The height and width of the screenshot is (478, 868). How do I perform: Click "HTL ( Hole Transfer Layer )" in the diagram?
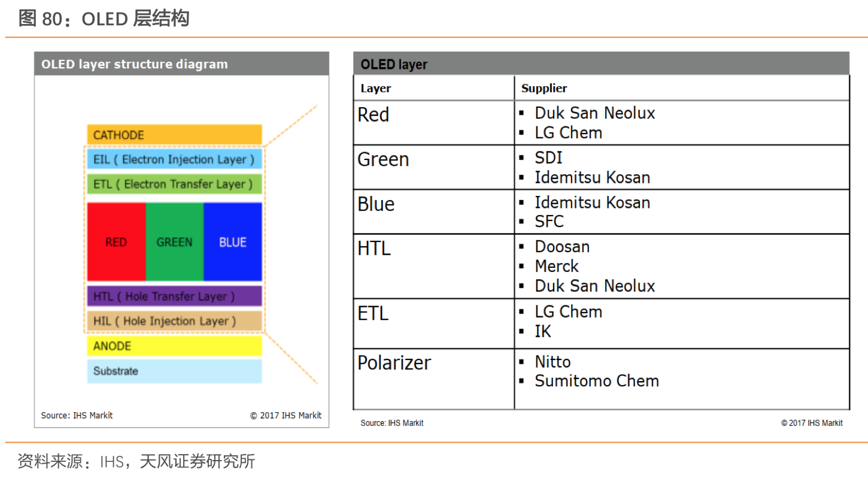pos(174,296)
